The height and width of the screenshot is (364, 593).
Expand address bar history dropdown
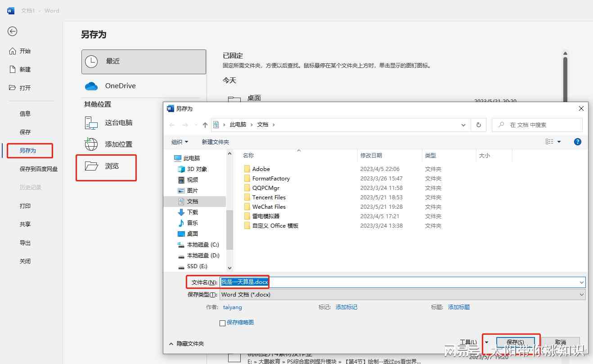463,125
